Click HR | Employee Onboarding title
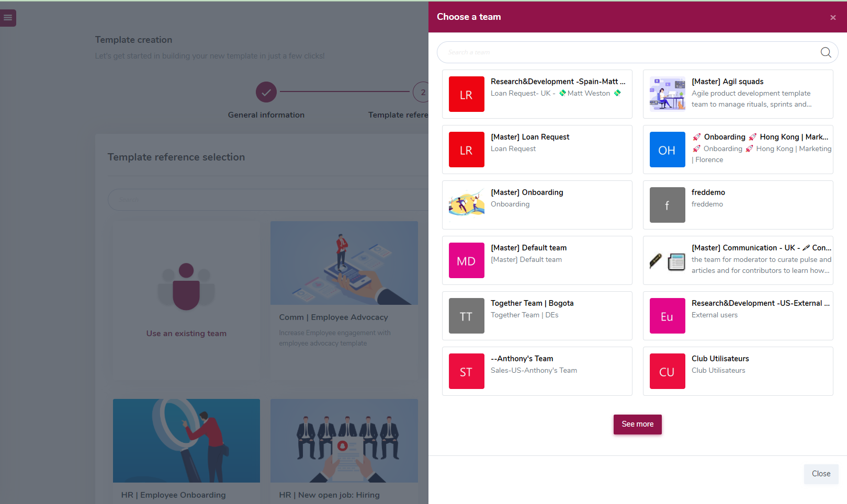This screenshot has height=504, width=847. pyautogui.click(x=173, y=495)
